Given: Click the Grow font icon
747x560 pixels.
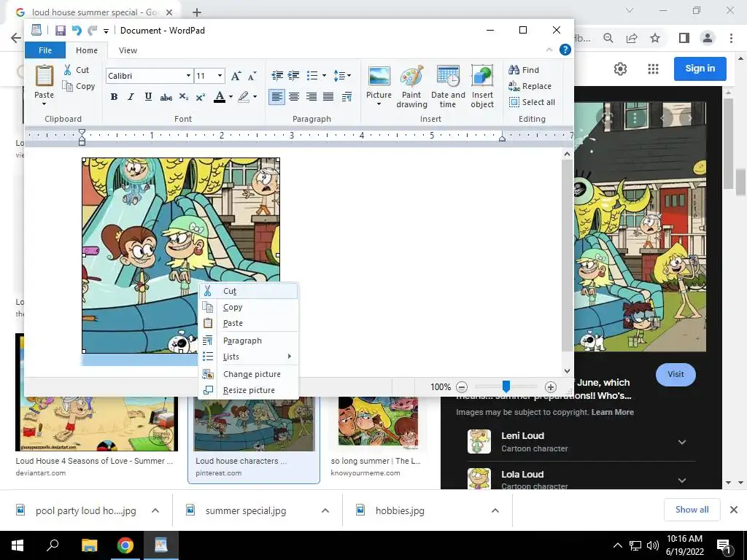Looking at the screenshot, I should click(x=236, y=76).
